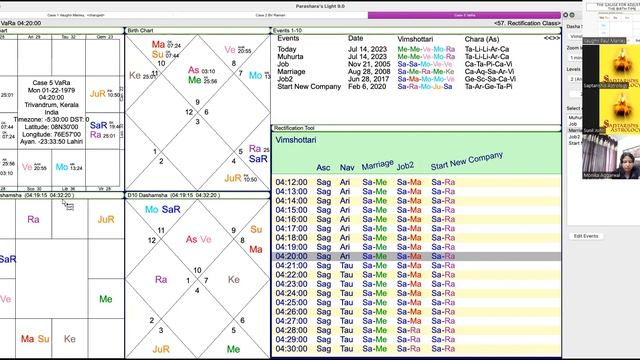Click the Edit Events button
The height and width of the screenshot is (360, 640).
[586, 236]
